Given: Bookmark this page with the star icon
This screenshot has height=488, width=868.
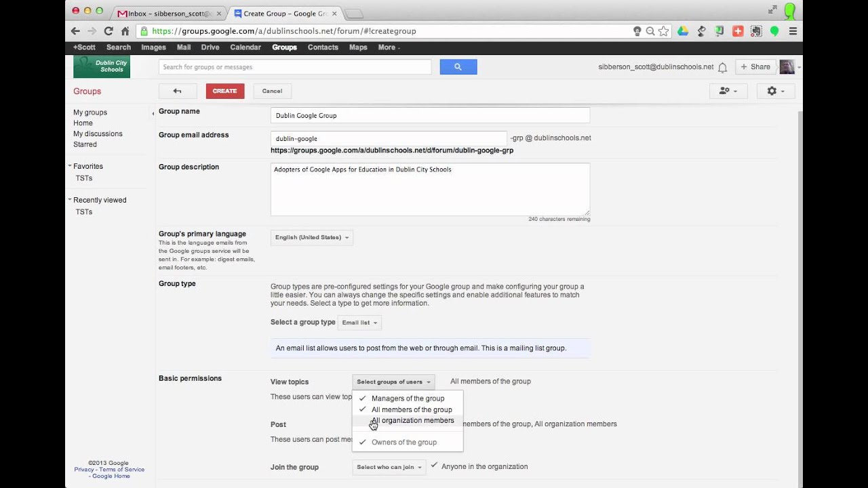Looking at the screenshot, I should [664, 31].
